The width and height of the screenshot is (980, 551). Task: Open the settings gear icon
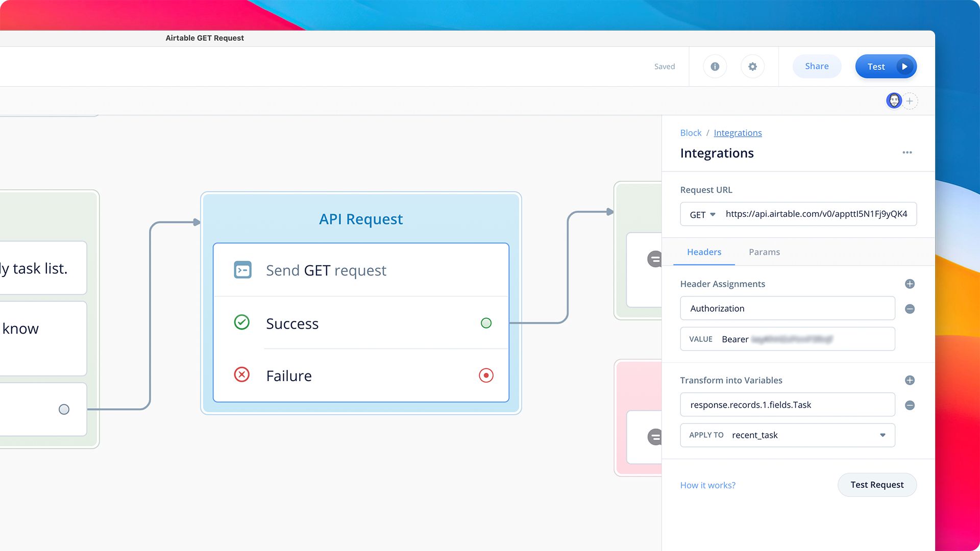[x=752, y=66]
